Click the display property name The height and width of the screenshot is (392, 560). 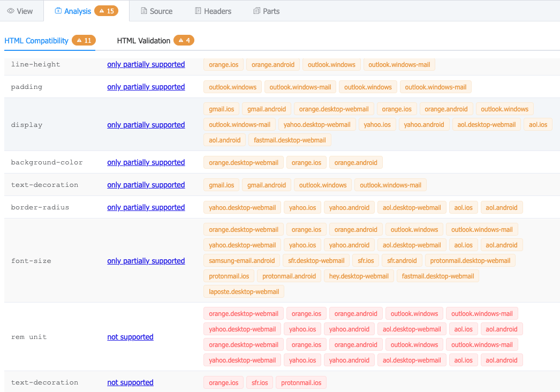click(x=26, y=125)
